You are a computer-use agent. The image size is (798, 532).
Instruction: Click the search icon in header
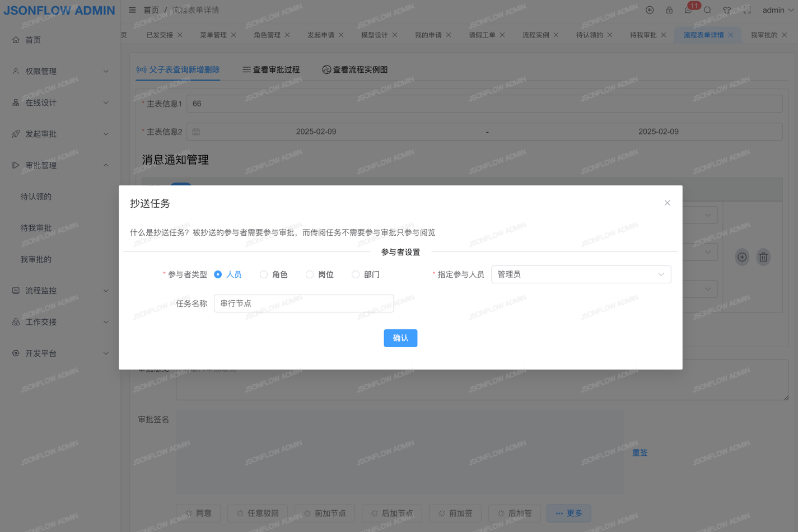[707, 10]
